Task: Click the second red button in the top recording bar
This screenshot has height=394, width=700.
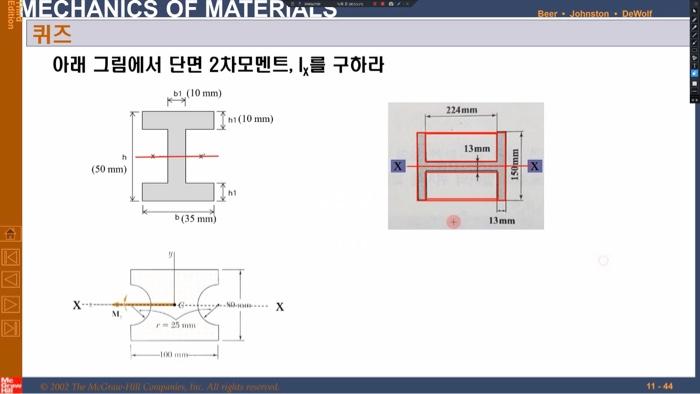Action: [383, 4]
